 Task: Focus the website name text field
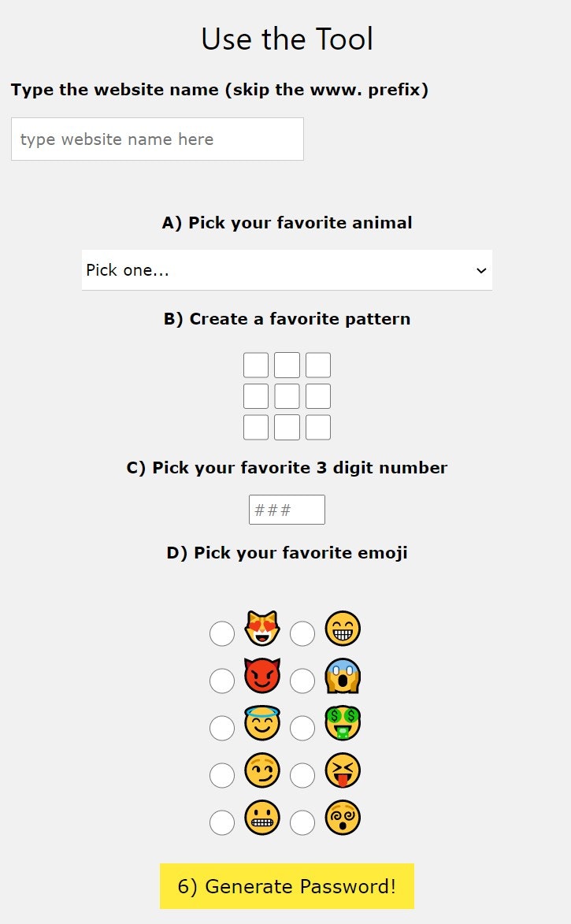coord(158,139)
